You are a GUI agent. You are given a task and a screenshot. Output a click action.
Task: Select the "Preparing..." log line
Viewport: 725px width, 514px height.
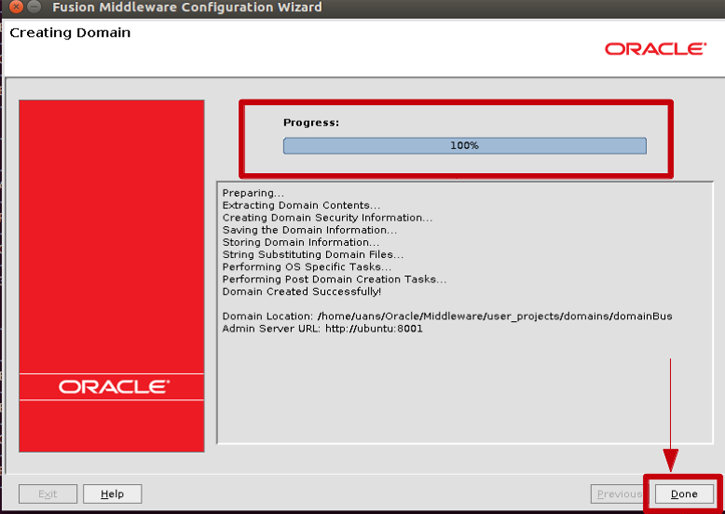tap(253, 193)
